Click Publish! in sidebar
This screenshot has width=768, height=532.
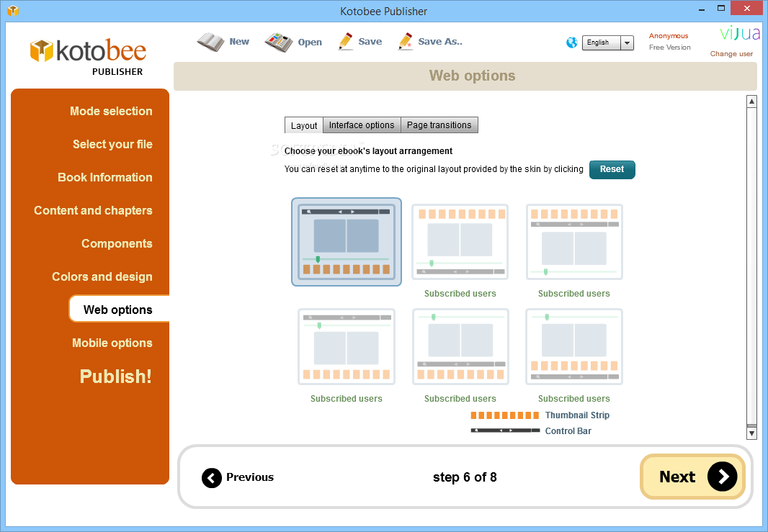pyautogui.click(x=115, y=377)
